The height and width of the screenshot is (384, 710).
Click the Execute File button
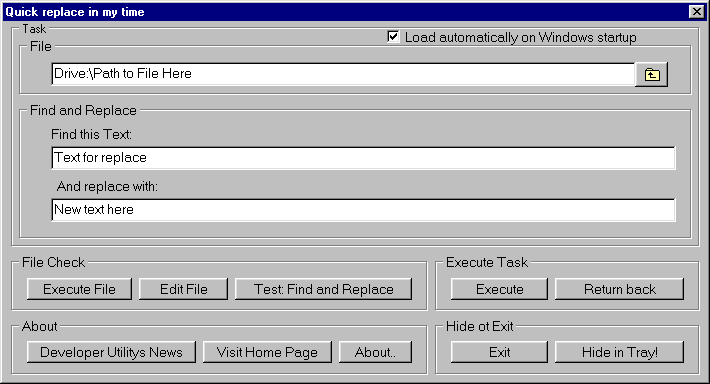coord(79,289)
